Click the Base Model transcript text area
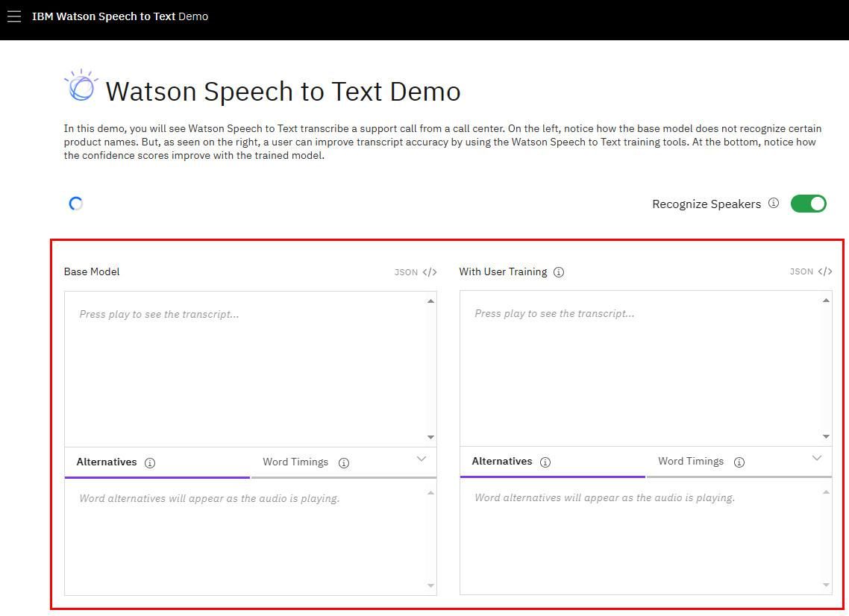This screenshot has height=616, width=849. pyautogui.click(x=250, y=369)
